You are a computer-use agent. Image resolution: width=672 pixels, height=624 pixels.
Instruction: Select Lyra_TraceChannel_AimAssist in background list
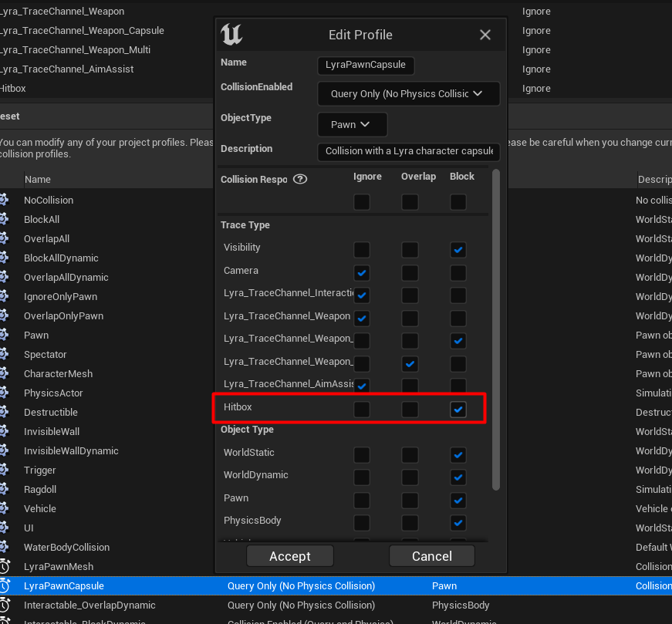point(66,69)
